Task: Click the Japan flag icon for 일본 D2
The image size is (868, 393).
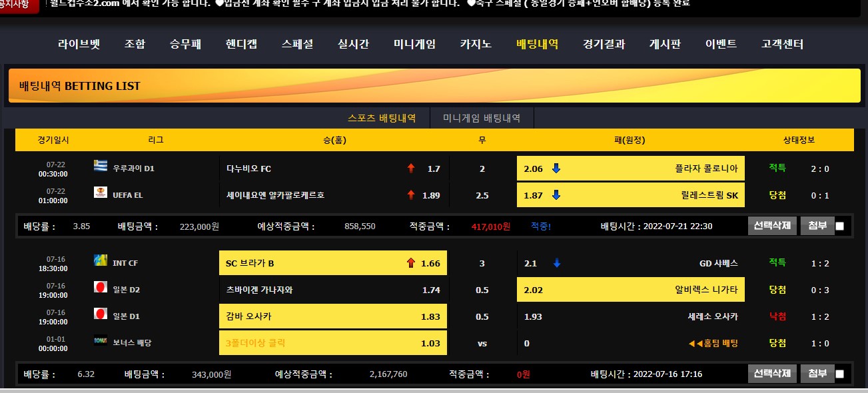Action: 101,288
